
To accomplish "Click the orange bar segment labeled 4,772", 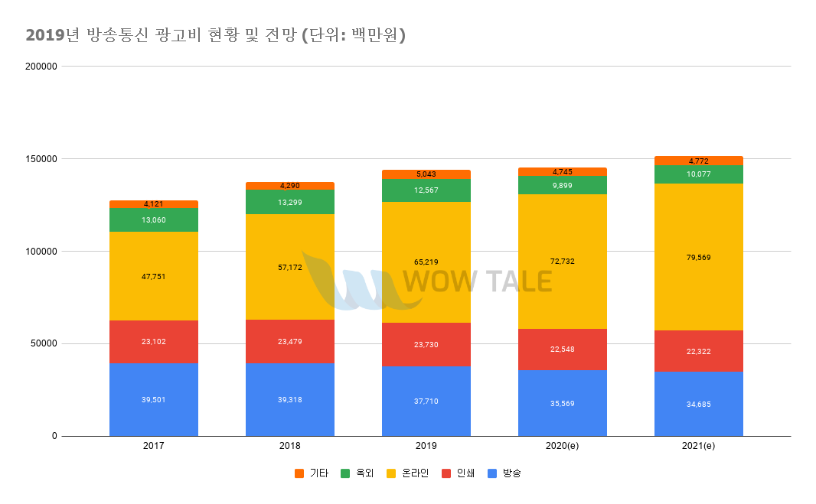I will [x=698, y=161].
